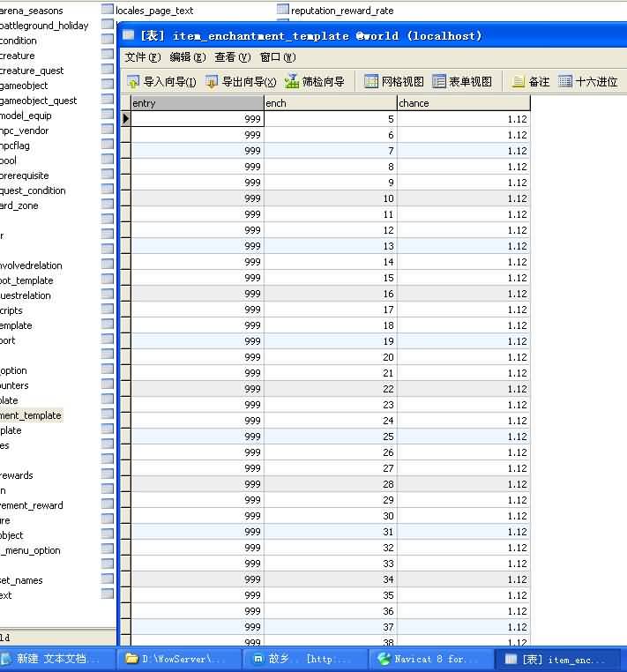The width and height of the screenshot is (627, 672).
Task: Open the 查看(V) menu
Action: [x=233, y=57]
